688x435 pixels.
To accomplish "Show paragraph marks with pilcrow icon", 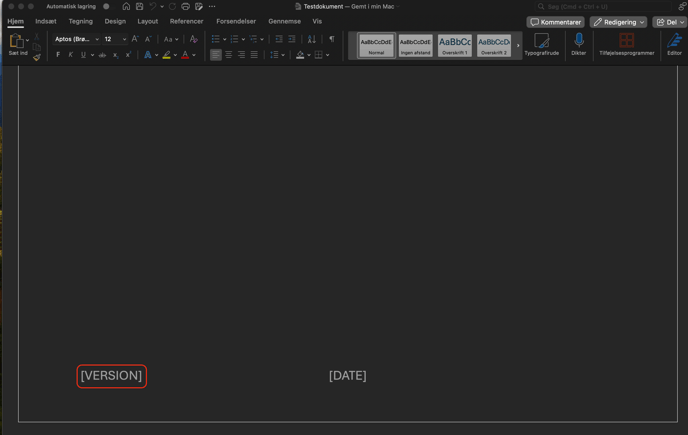I will pyautogui.click(x=332, y=39).
